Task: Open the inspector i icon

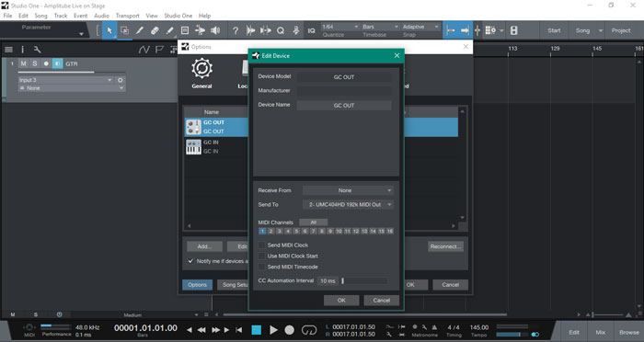Action: [x=23, y=50]
